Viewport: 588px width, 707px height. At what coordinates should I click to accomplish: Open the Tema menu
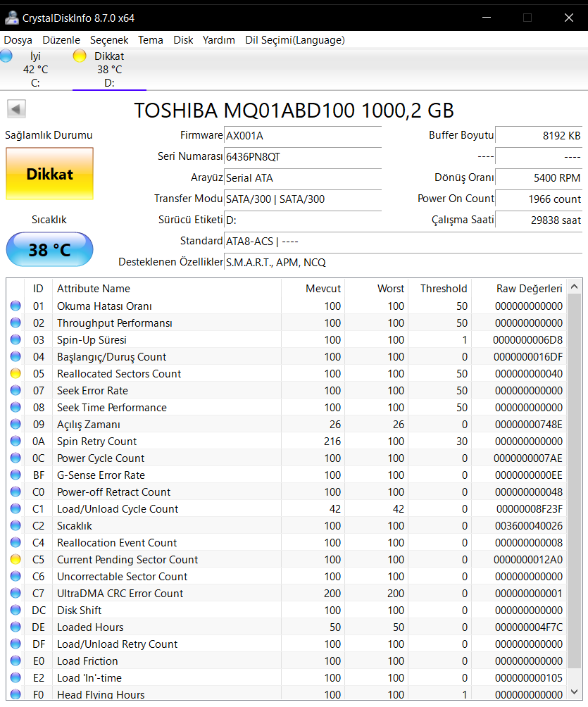tap(151, 40)
